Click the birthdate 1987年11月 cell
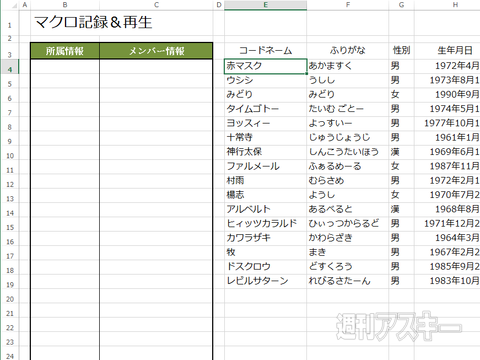 [447, 166]
